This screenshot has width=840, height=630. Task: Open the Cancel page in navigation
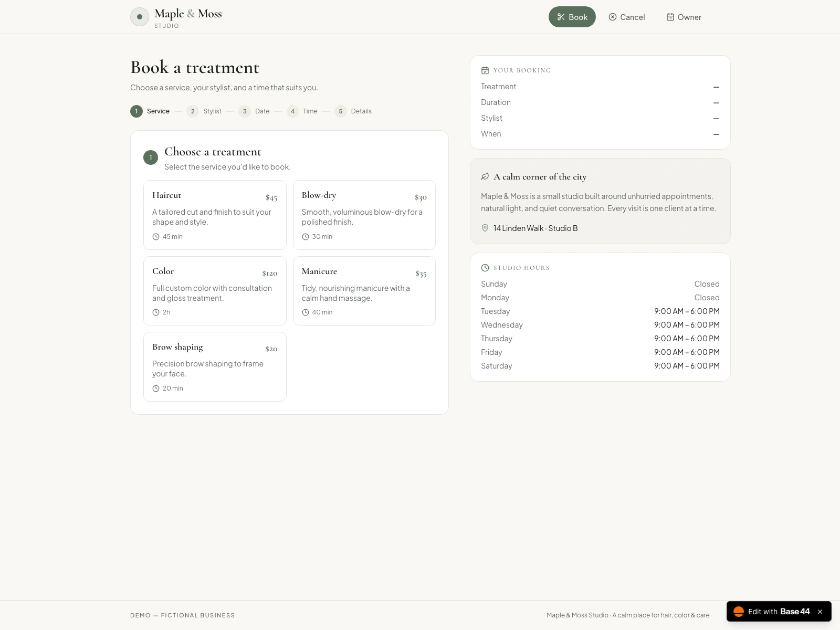pyautogui.click(x=627, y=17)
